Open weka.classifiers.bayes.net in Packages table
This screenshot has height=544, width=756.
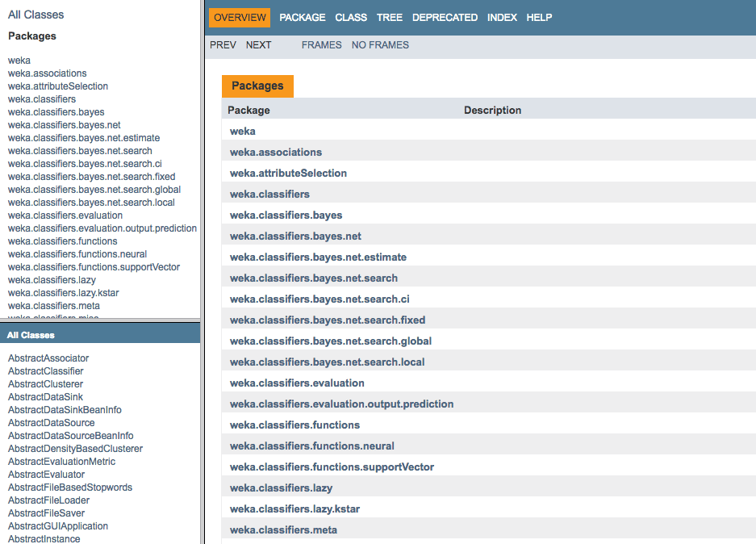(295, 236)
